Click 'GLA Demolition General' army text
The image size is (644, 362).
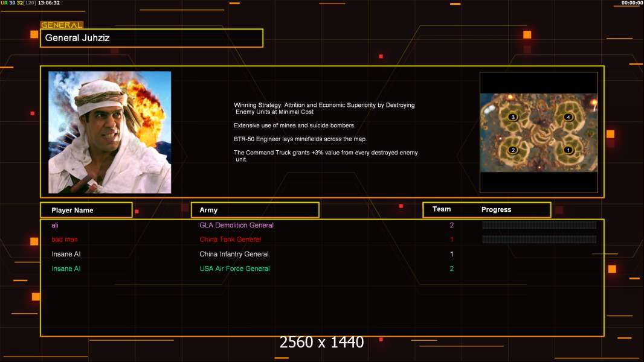pyautogui.click(x=237, y=225)
